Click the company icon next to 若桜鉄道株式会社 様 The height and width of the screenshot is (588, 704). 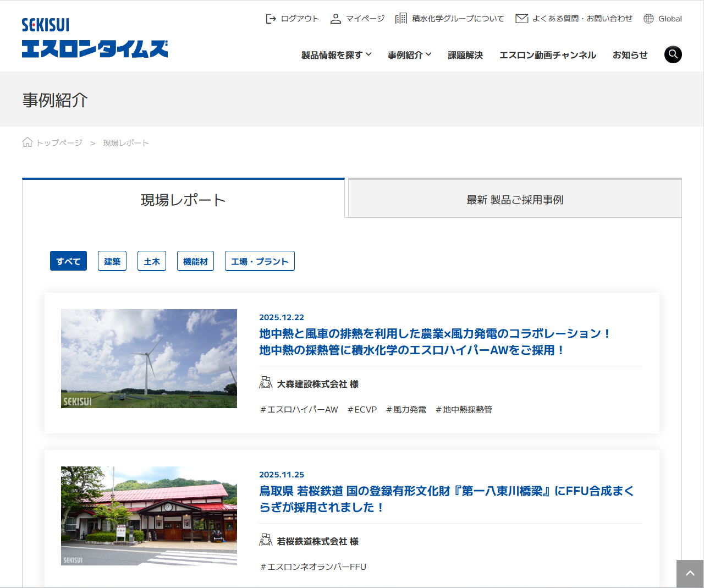(x=265, y=541)
